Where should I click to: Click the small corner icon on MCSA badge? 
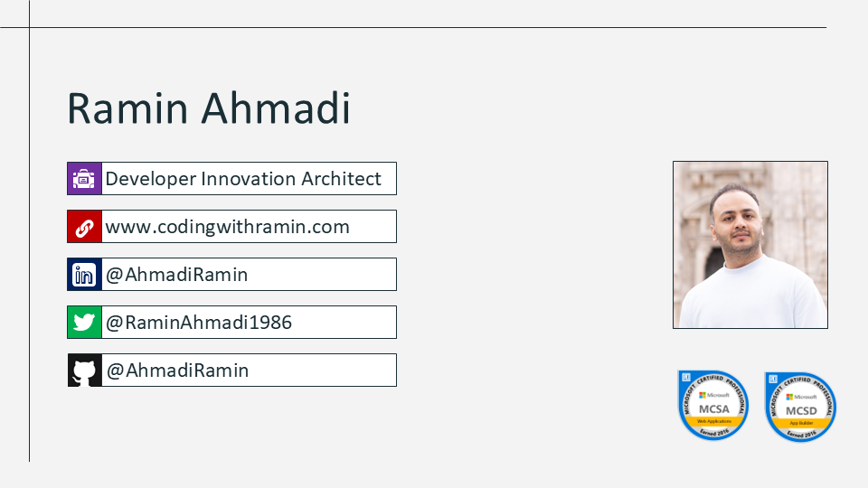[684, 377]
